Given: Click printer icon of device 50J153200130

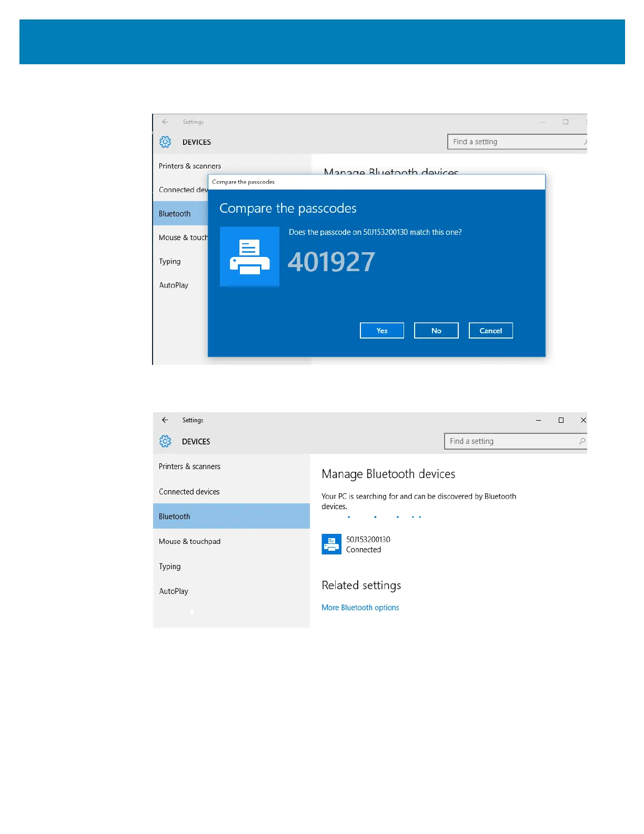Looking at the screenshot, I should click(x=331, y=544).
